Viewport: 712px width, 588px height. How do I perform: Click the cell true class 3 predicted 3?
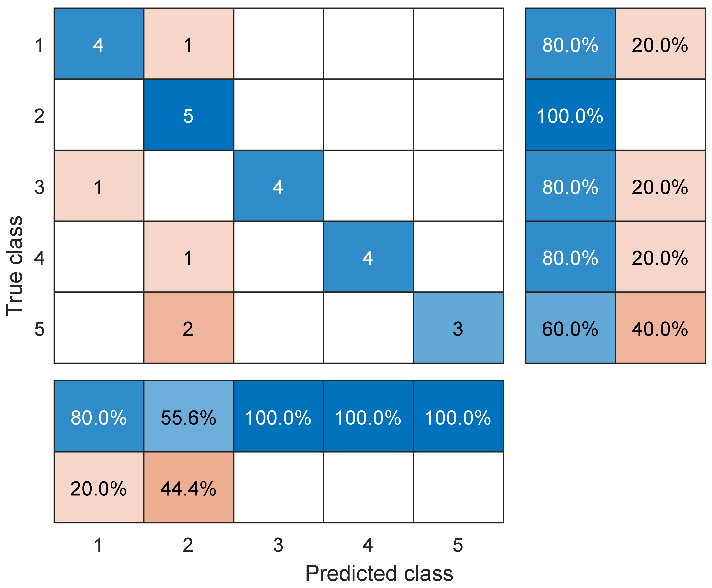(278, 185)
